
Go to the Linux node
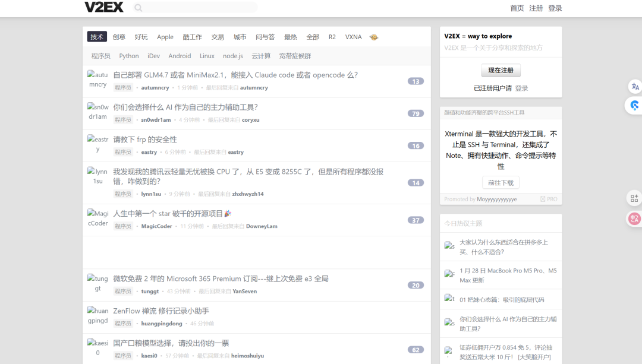(207, 56)
